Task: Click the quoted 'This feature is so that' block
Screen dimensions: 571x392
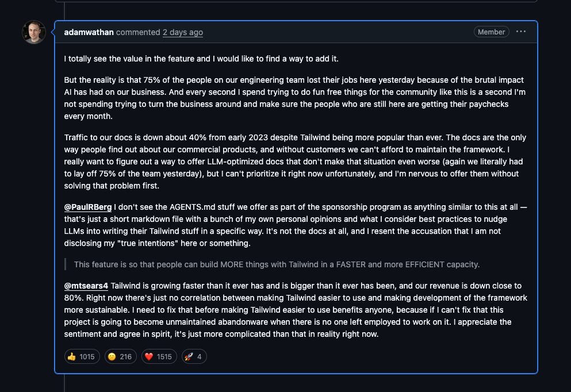Action: pyautogui.click(x=277, y=264)
